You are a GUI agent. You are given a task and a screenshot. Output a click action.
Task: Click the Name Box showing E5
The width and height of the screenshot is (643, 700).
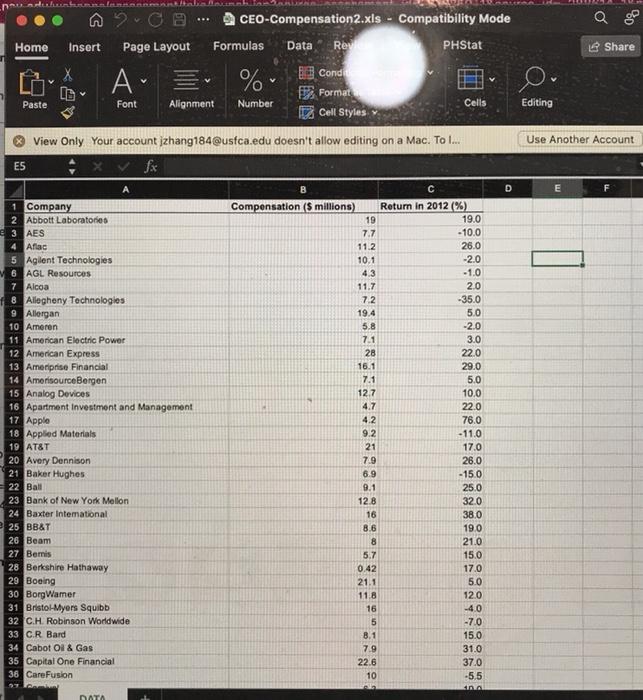[x=36, y=167]
